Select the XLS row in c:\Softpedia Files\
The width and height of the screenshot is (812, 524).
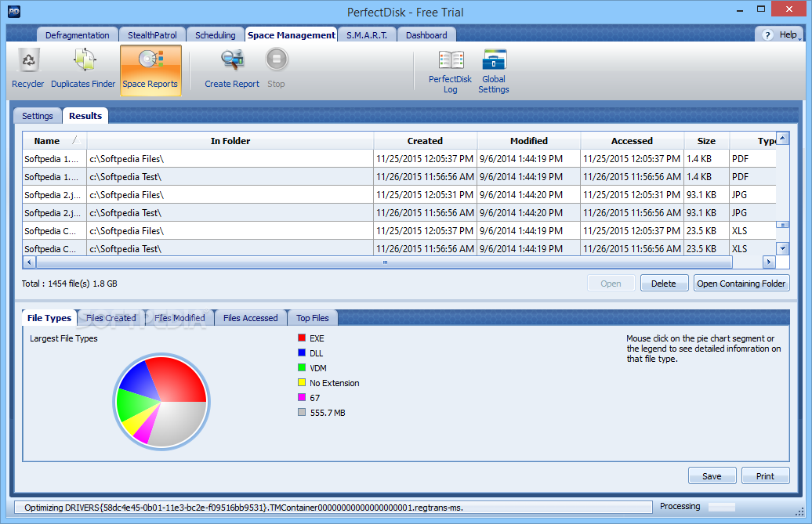tap(399, 231)
